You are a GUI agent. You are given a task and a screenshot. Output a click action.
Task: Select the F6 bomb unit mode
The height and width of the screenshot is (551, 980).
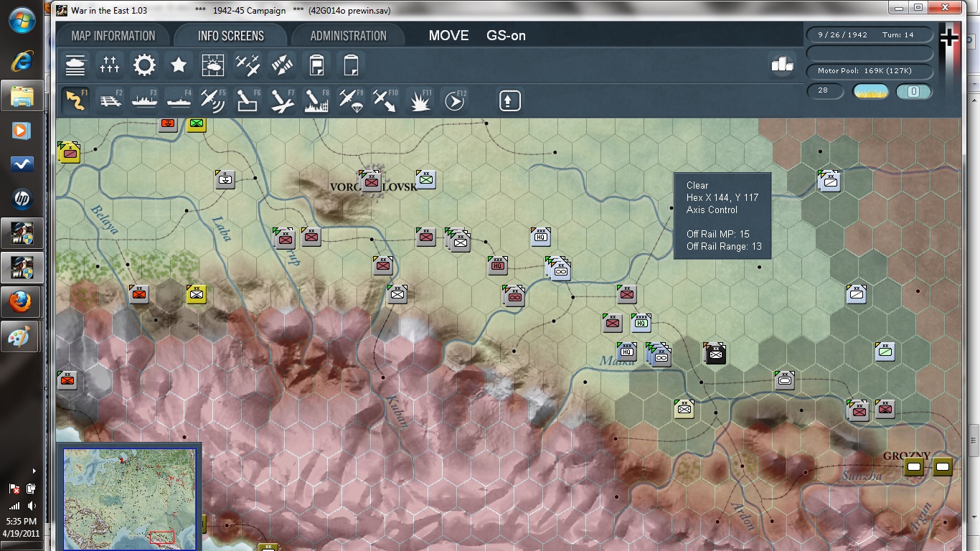pyautogui.click(x=248, y=100)
